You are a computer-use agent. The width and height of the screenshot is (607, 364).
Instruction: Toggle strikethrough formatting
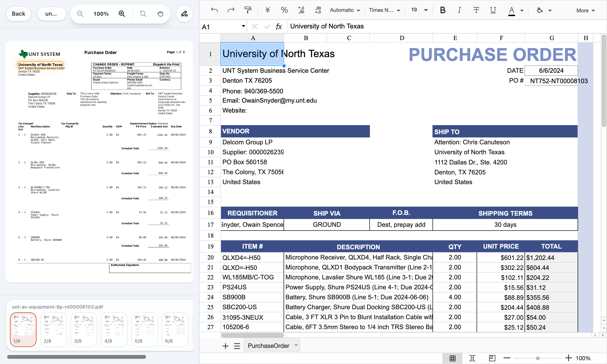coord(476,10)
